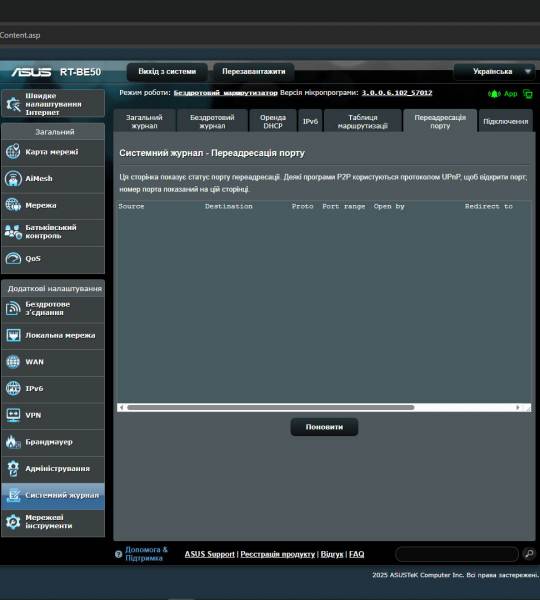This screenshot has width=540, height=600.
Task: Click the Перезавантажити button
Action: [x=254, y=72]
